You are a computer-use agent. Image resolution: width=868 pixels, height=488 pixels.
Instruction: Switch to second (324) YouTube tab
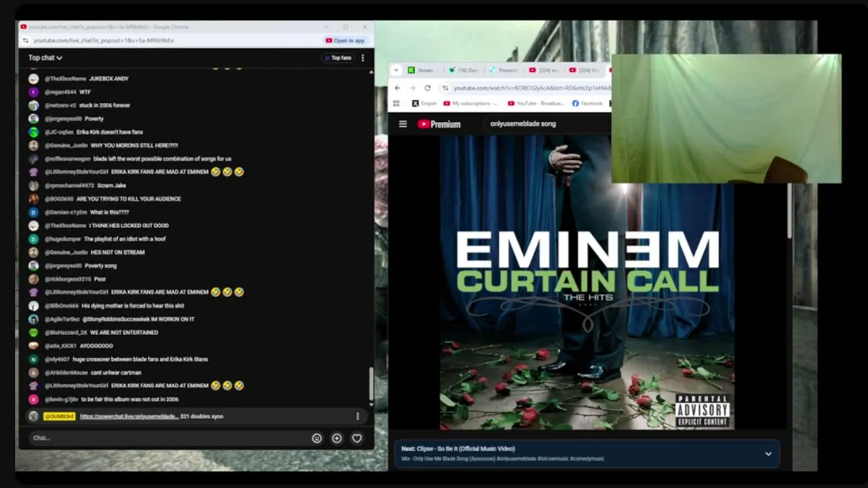tap(585, 70)
